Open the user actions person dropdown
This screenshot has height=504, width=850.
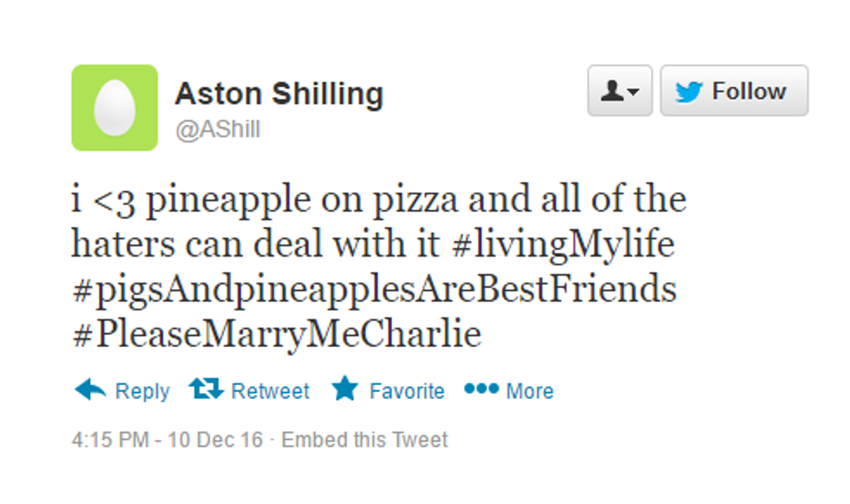(619, 91)
